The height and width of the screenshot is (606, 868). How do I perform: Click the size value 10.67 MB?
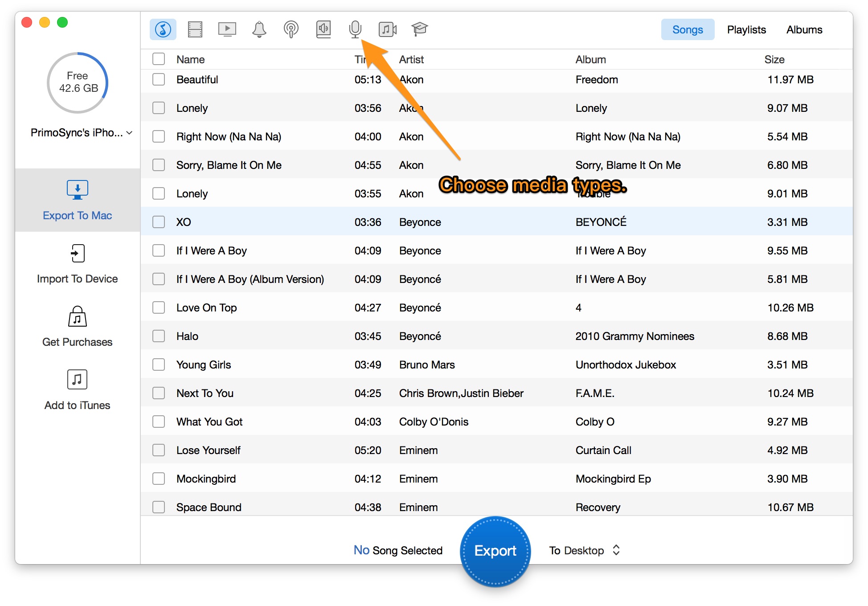click(x=790, y=507)
